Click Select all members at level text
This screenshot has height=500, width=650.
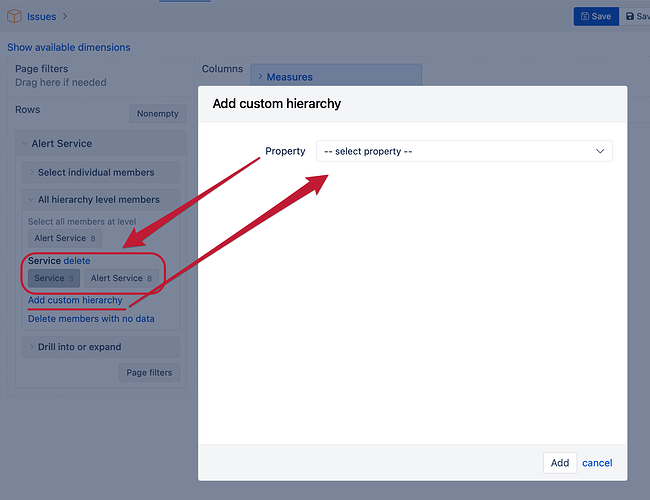coord(82,222)
